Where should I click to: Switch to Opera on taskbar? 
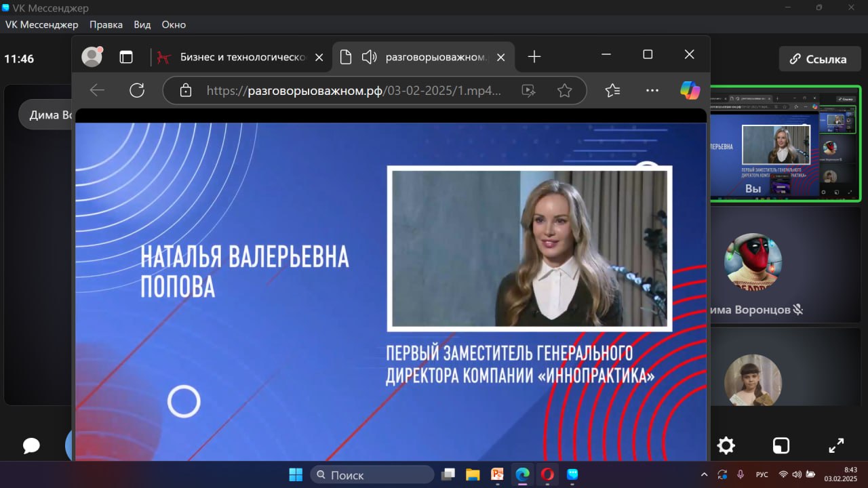point(547,474)
